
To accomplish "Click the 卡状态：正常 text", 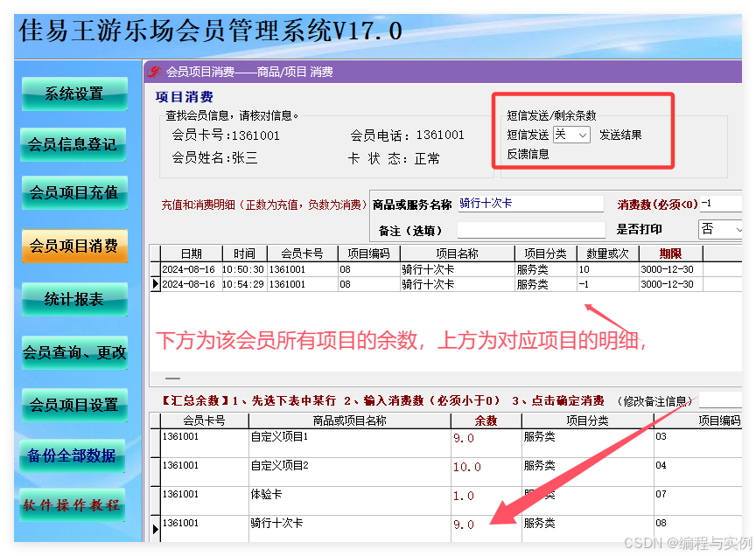I will 394,158.
